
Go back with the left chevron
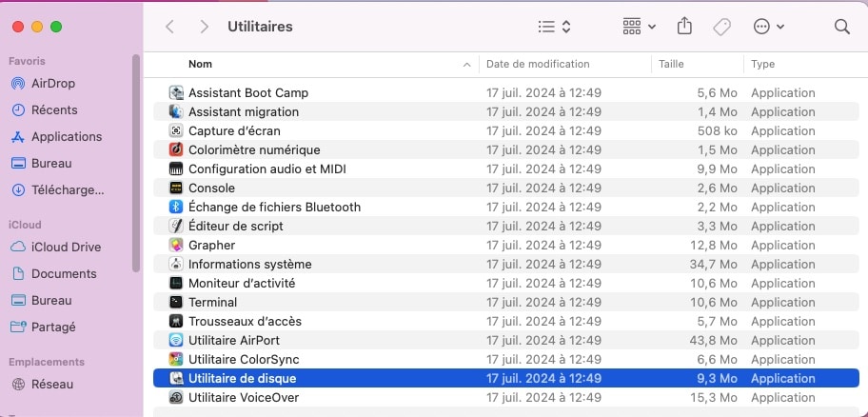click(x=170, y=27)
